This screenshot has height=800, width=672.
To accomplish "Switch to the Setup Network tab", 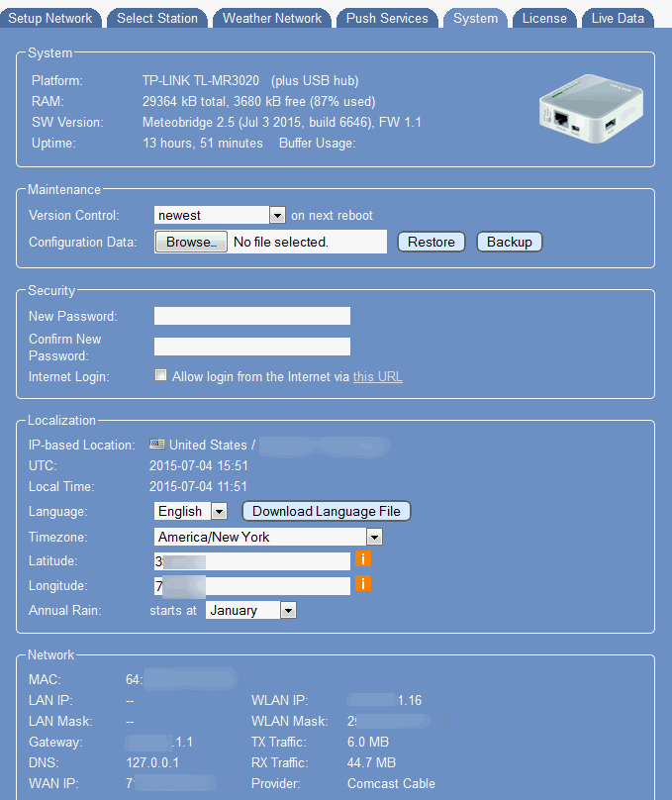I will (50, 18).
